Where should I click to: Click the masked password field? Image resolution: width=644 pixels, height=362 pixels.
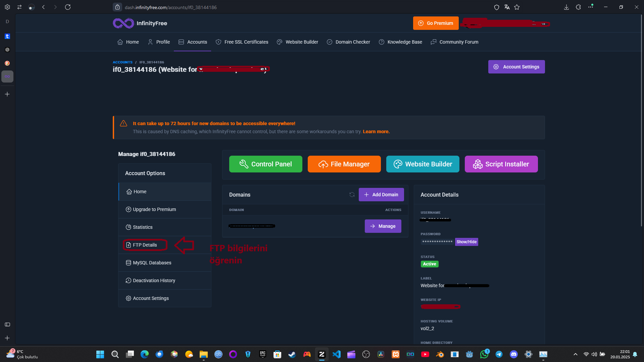click(x=438, y=242)
